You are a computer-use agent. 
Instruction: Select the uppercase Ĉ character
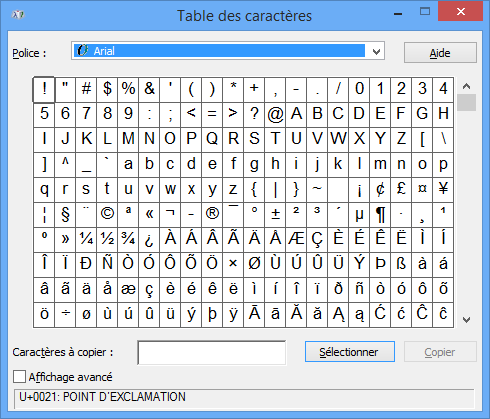(x=422, y=315)
